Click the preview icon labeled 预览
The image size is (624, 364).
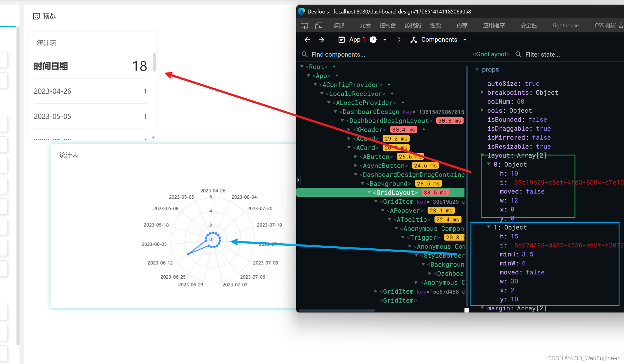(x=36, y=16)
